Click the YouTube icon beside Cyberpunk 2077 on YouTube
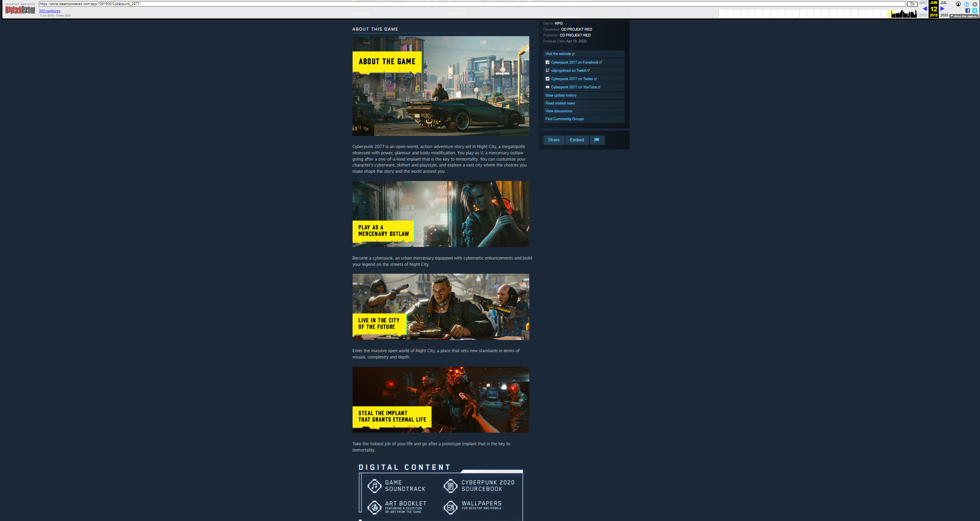Image resolution: width=980 pixels, height=521 pixels. 547,87
